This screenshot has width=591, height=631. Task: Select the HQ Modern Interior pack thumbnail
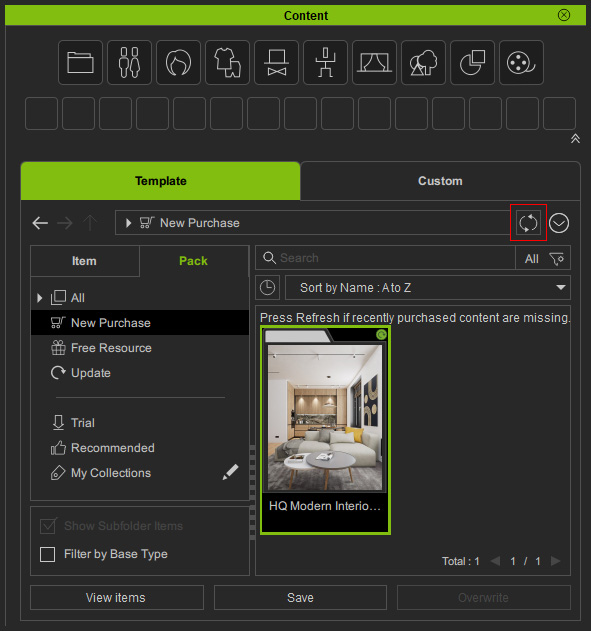[x=325, y=430]
